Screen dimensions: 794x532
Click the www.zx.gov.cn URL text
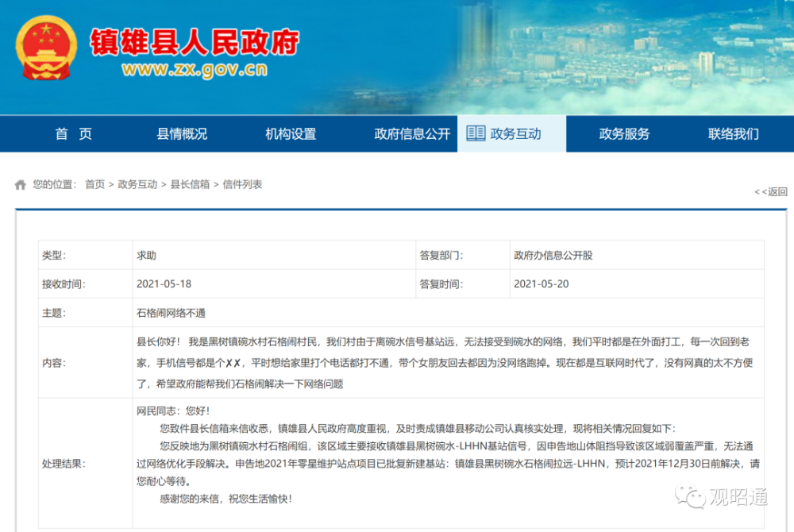195,69
